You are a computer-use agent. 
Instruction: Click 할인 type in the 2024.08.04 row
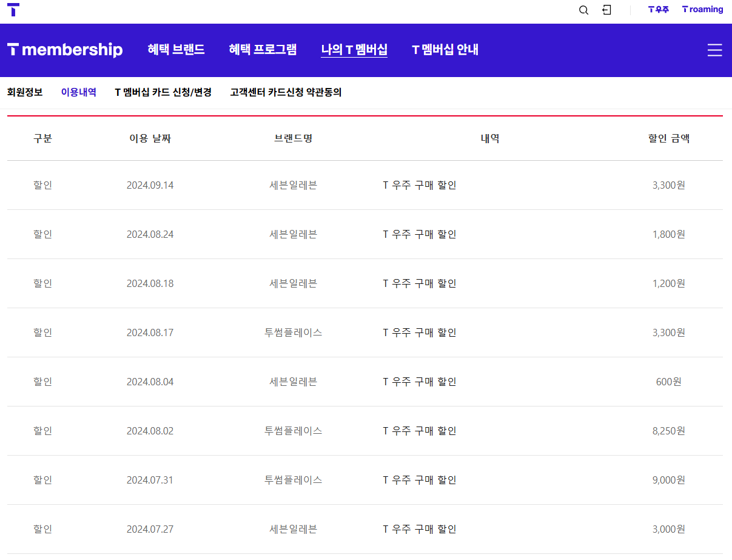pos(42,382)
